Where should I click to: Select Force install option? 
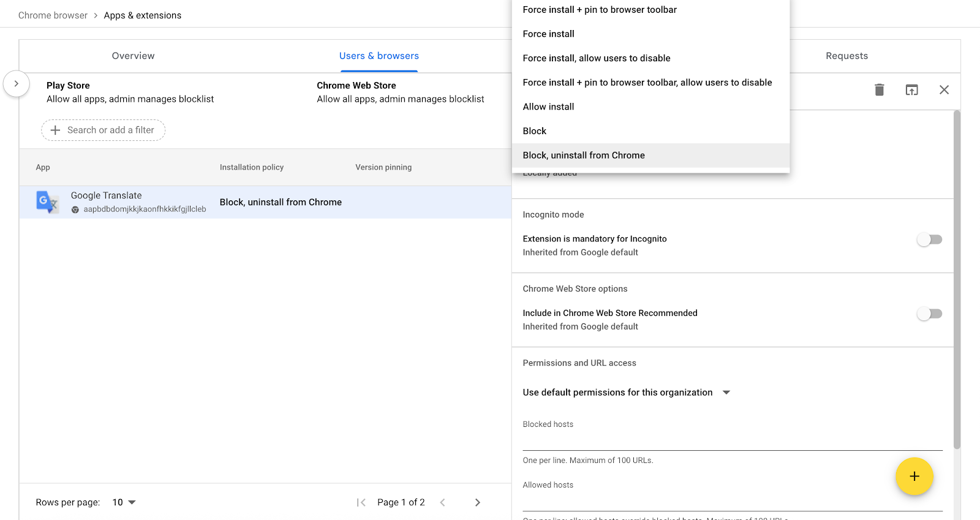549,34
